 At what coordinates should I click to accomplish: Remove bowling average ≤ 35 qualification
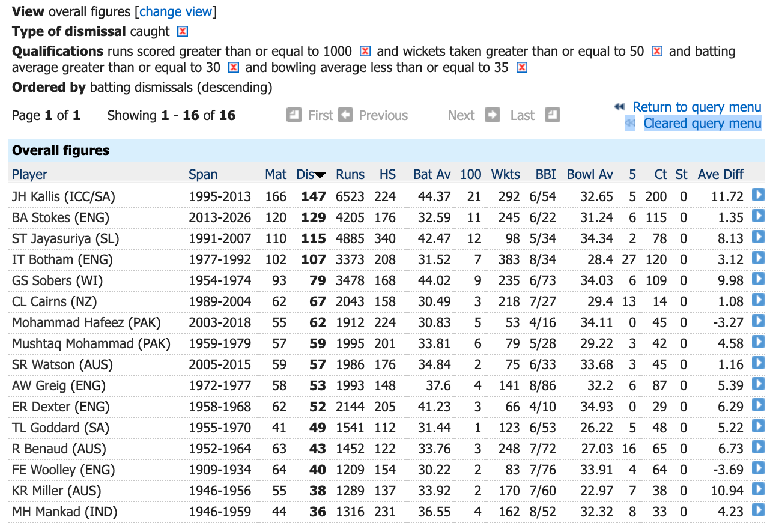pyautogui.click(x=521, y=67)
